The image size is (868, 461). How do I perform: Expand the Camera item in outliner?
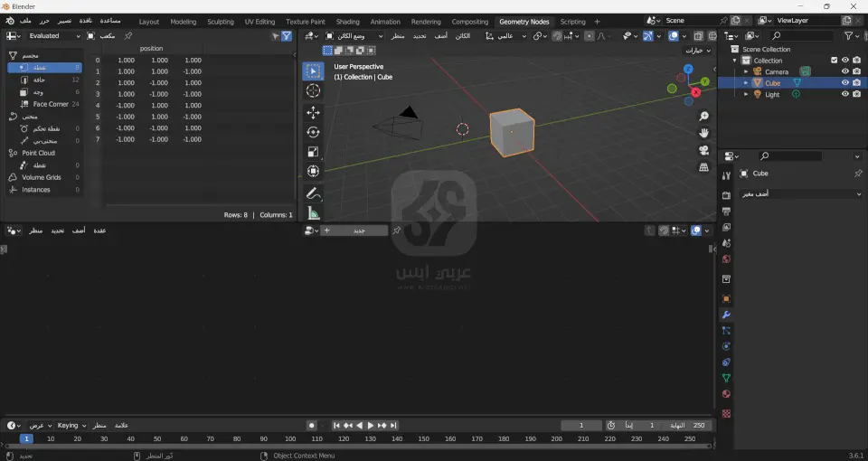click(746, 71)
